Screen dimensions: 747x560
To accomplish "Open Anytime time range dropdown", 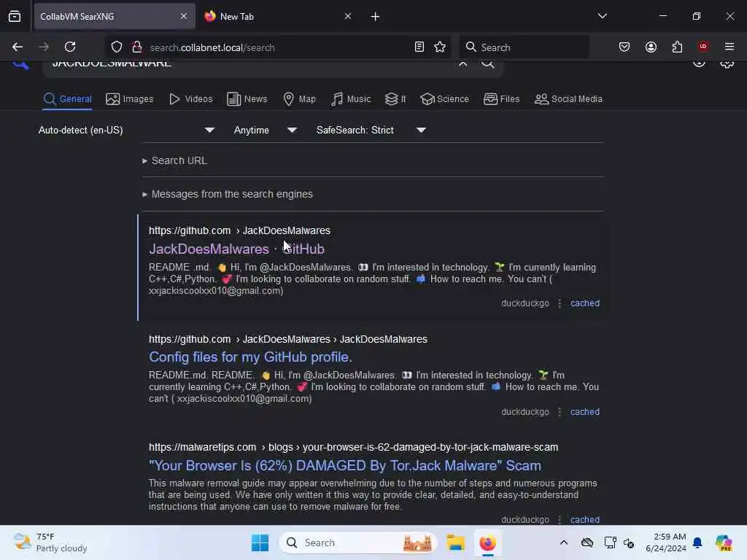I will coord(266,130).
